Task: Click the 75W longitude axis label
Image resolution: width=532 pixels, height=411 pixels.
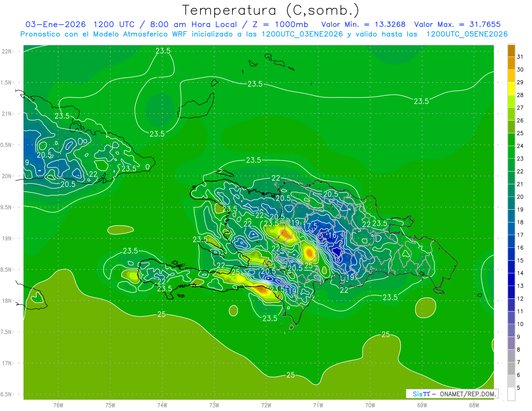Action: [x=110, y=405]
